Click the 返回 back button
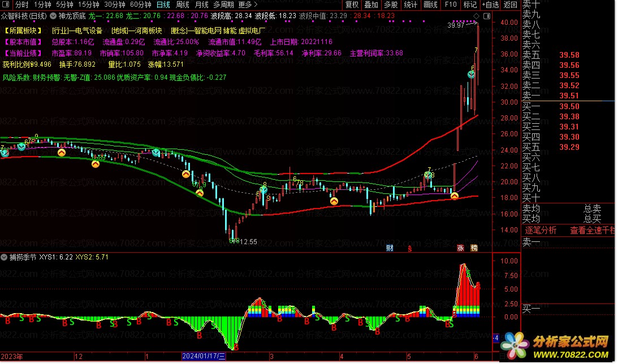This screenshot has width=618, height=364. point(511,5)
